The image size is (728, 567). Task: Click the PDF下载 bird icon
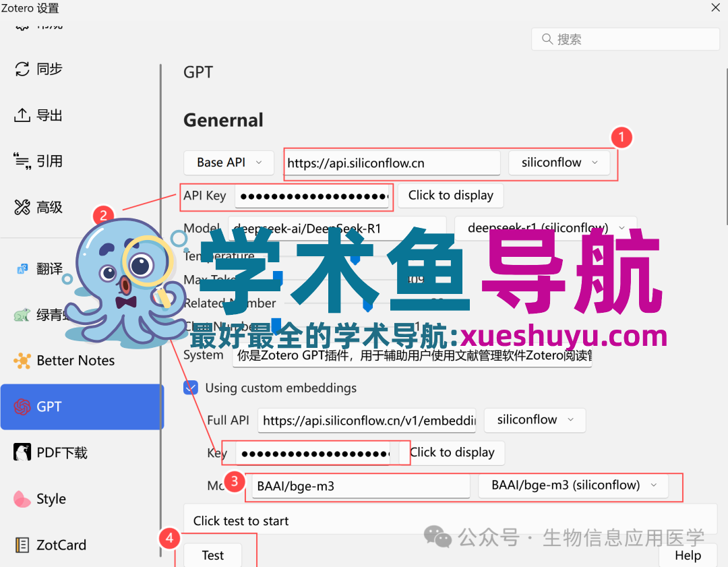point(22,452)
